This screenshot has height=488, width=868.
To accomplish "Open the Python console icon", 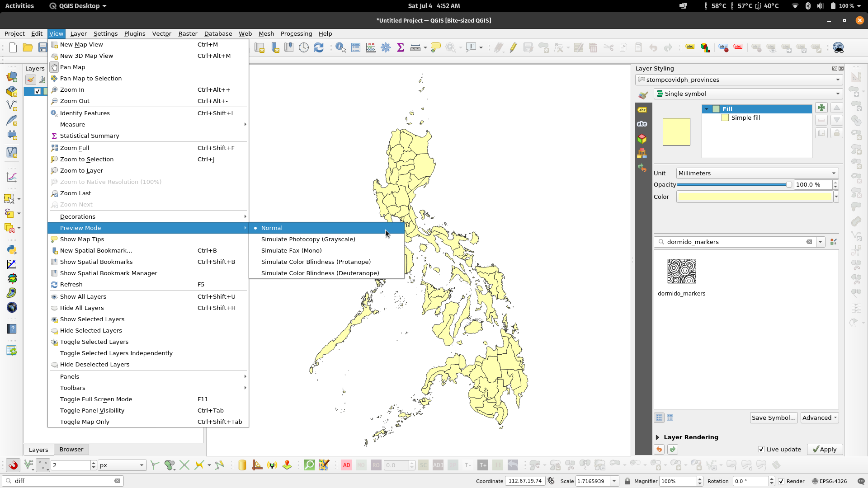I will 12,249.
